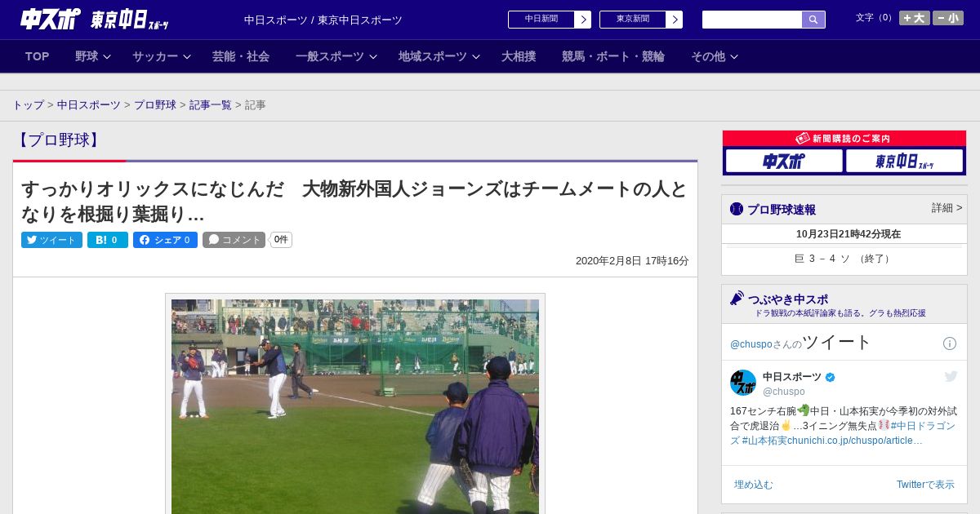
Task: Open the TOP navigation item
Action: coord(38,56)
